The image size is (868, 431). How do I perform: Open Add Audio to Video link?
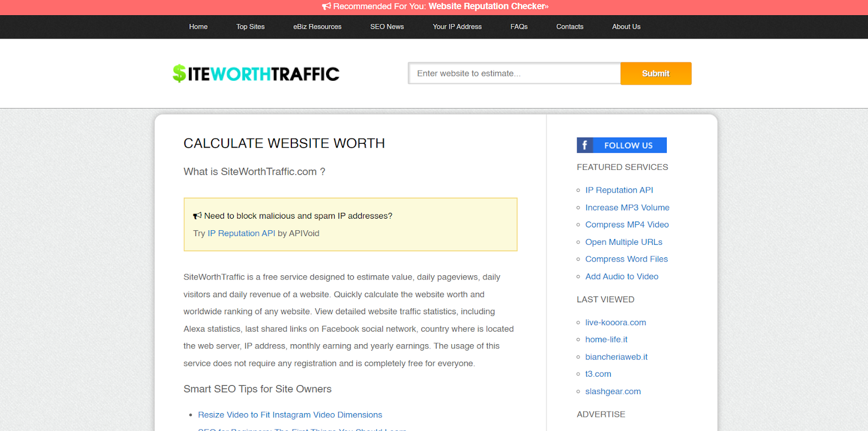[x=622, y=277]
